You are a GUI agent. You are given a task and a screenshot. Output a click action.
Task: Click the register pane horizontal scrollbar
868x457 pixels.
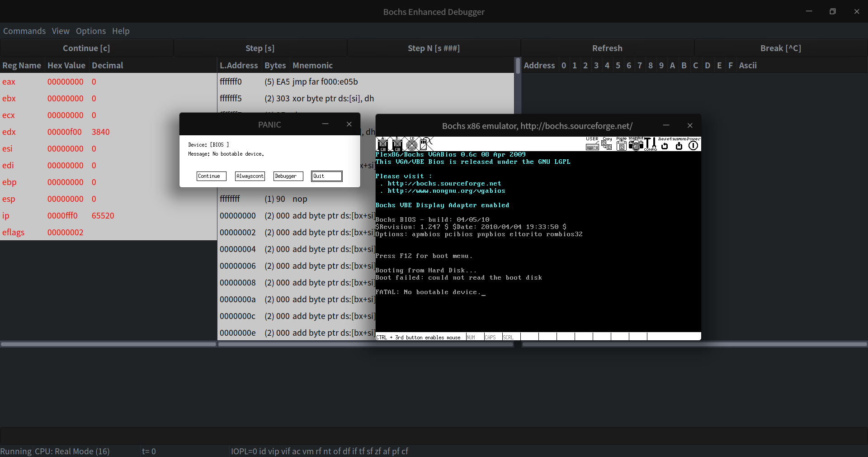pos(108,344)
